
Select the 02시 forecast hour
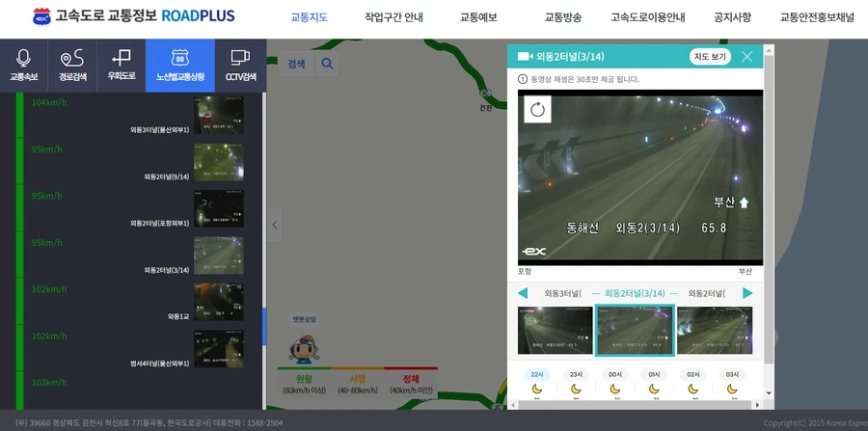coord(693,374)
